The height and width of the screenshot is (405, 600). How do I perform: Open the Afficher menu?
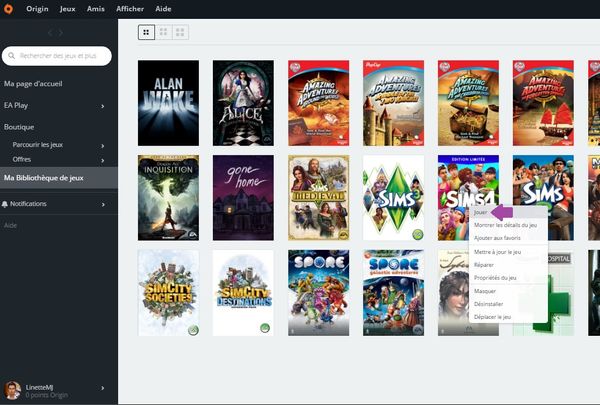(x=130, y=9)
